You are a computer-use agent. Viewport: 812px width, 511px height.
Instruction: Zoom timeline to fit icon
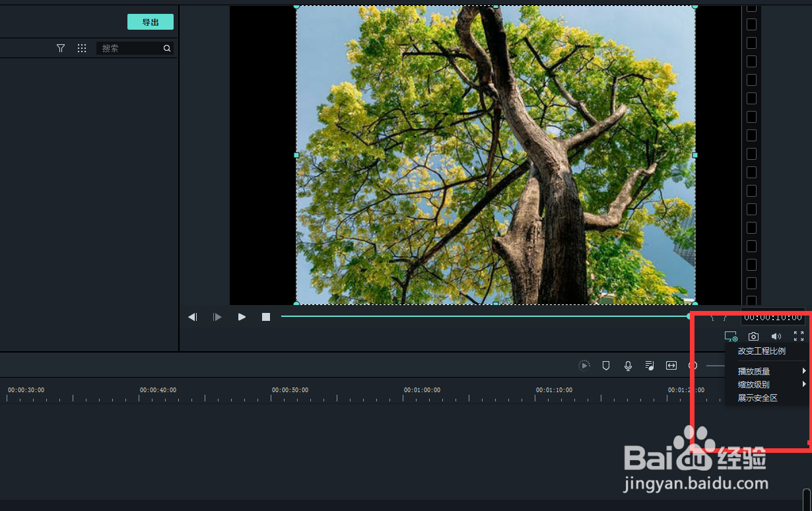pyautogui.click(x=671, y=366)
